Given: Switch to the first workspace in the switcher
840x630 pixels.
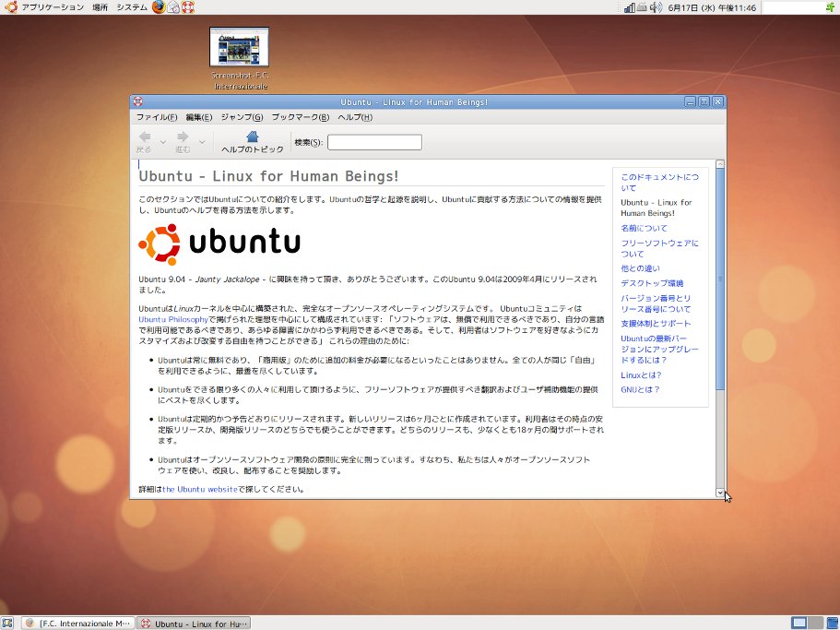Looking at the screenshot, I should 799,623.
